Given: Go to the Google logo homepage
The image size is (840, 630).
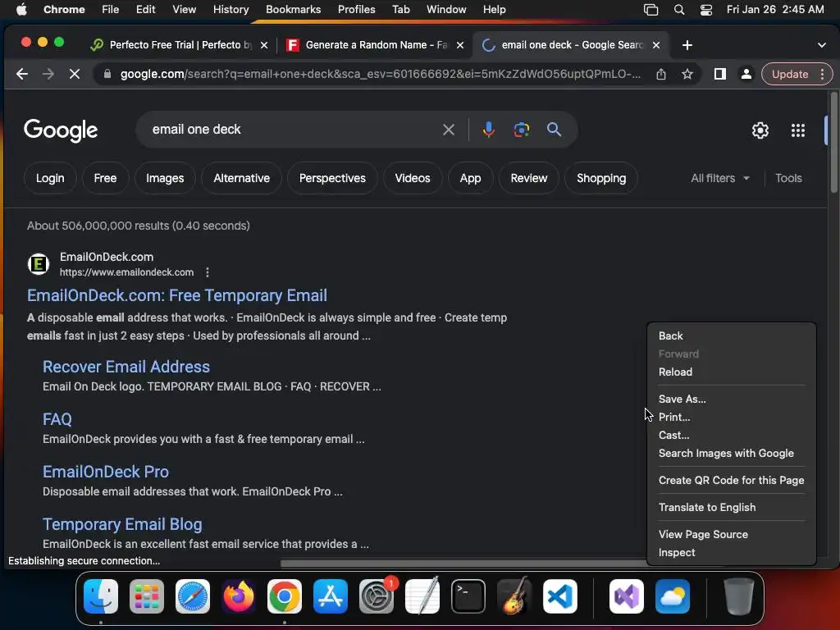Looking at the screenshot, I should (61, 130).
